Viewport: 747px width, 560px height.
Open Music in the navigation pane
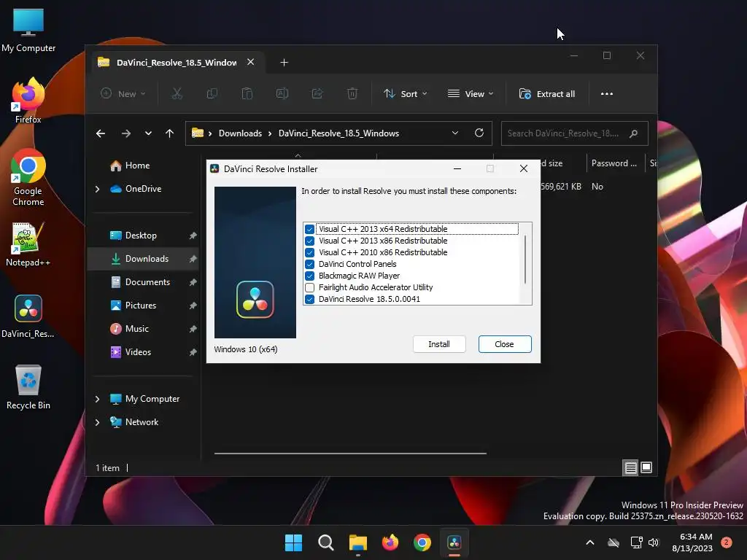(136, 329)
